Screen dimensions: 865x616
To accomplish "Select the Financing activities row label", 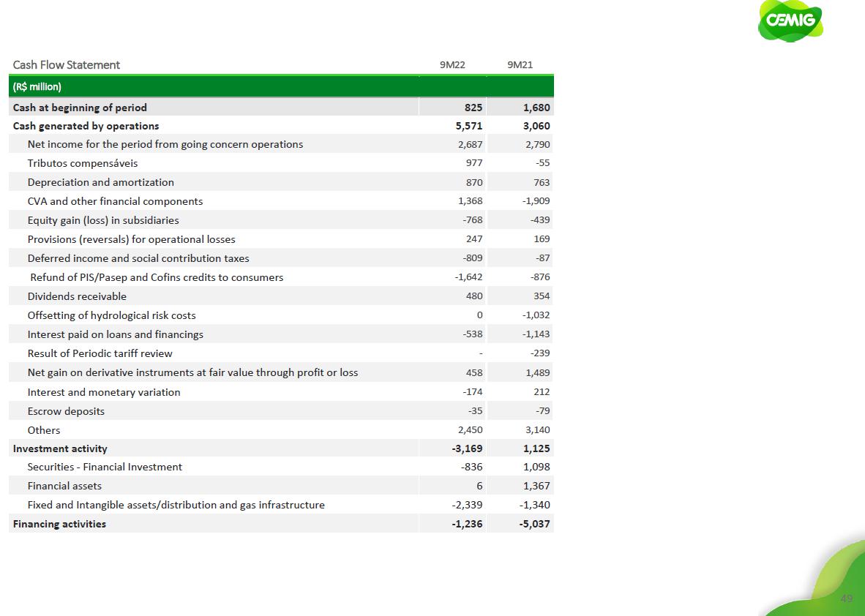I will pos(59,524).
